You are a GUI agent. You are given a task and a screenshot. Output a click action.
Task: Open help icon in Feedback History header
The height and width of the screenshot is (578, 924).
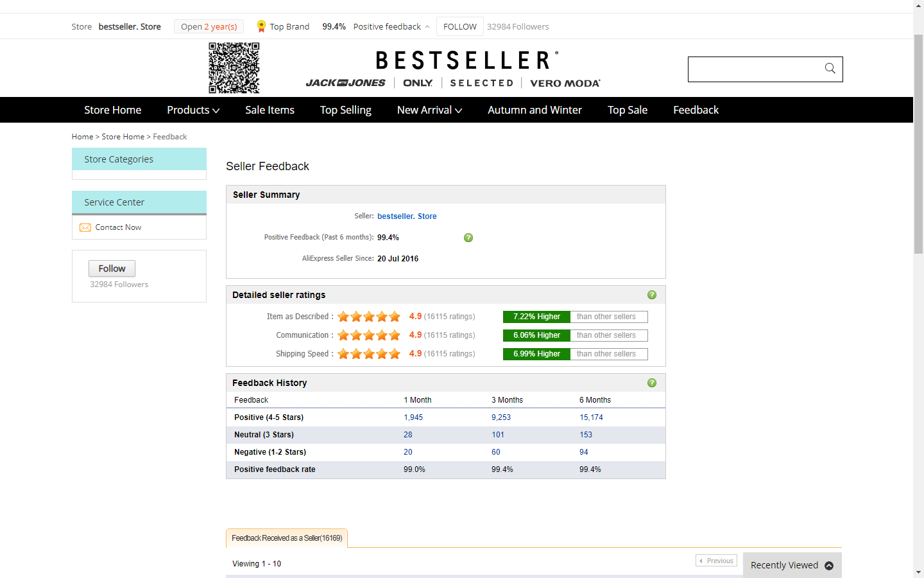(x=652, y=383)
